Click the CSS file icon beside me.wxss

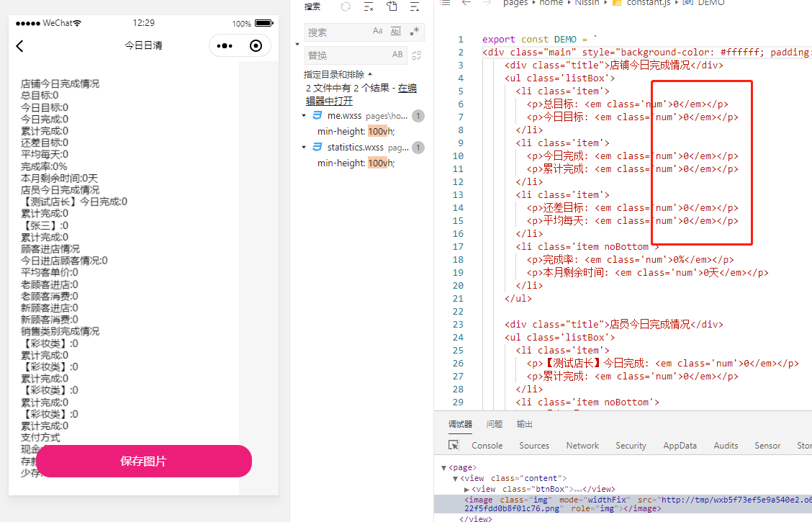click(x=317, y=115)
